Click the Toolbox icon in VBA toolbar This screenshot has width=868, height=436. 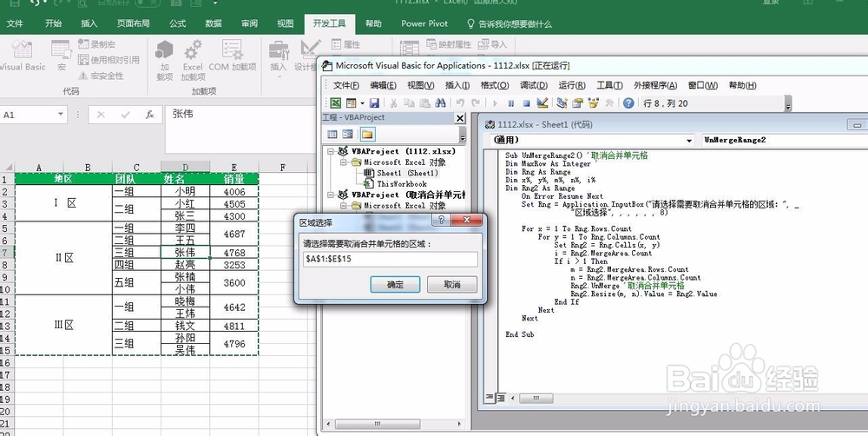609,103
